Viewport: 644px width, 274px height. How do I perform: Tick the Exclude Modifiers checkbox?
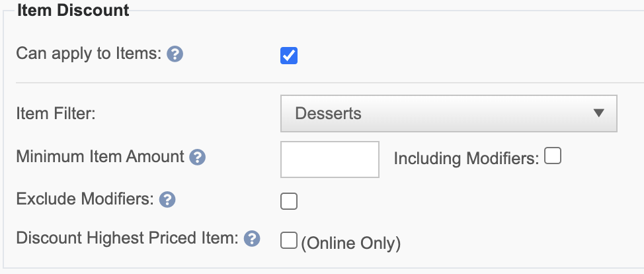pos(289,201)
